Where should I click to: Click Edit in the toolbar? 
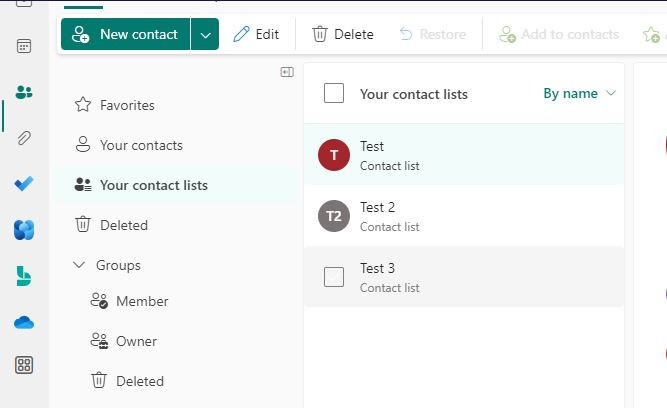(256, 34)
